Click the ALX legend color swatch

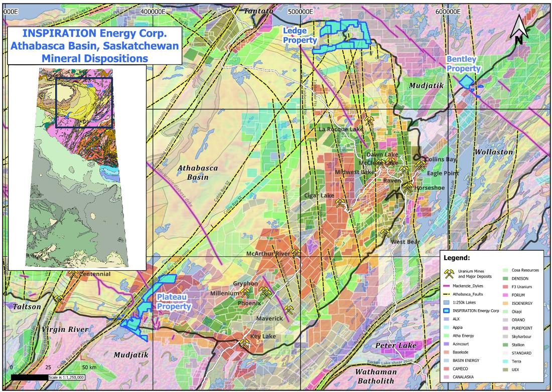(447, 319)
